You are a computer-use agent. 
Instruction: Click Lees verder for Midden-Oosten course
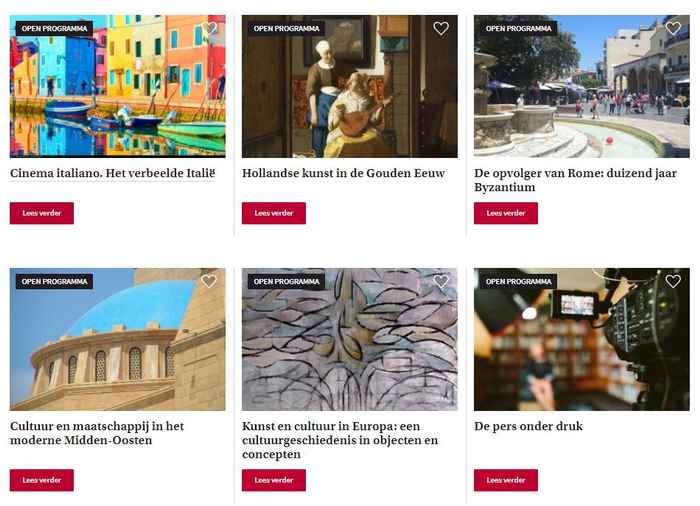point(42,480)
